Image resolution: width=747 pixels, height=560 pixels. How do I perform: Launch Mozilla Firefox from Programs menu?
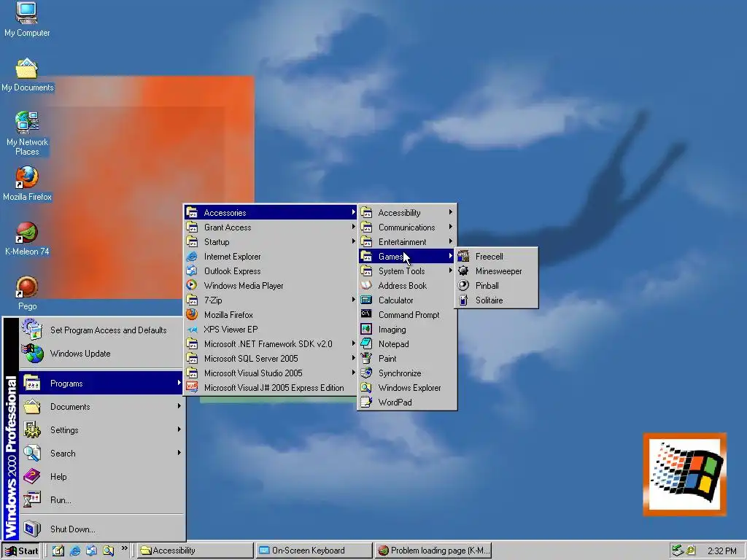[271, 315]
